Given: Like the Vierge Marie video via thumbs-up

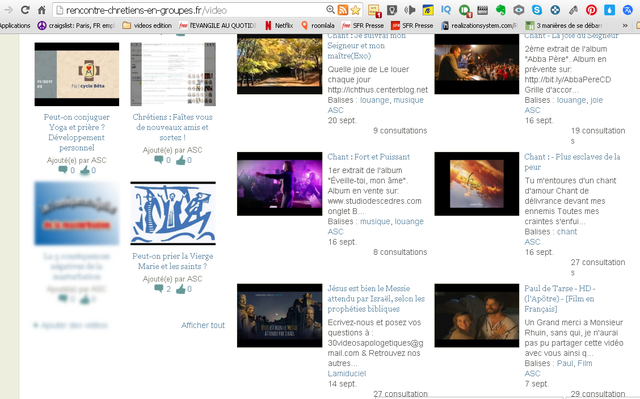Looking at the screenshot, I should tap(181, 289).
